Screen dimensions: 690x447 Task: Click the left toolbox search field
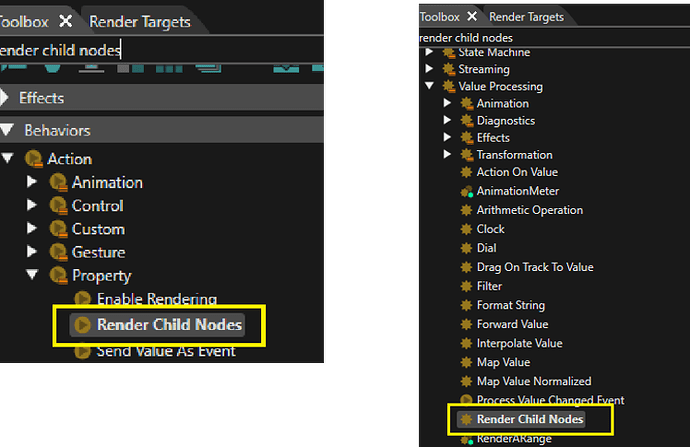click(161, 50)
